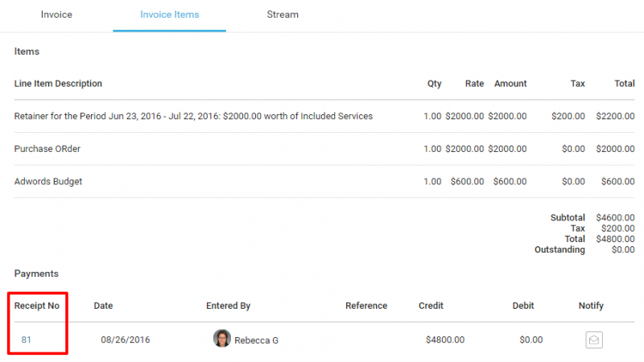This screenshot has height=362, width=644.
Task: Click the Outstanding $0.00 amount
Action: (x=622, y=250)
